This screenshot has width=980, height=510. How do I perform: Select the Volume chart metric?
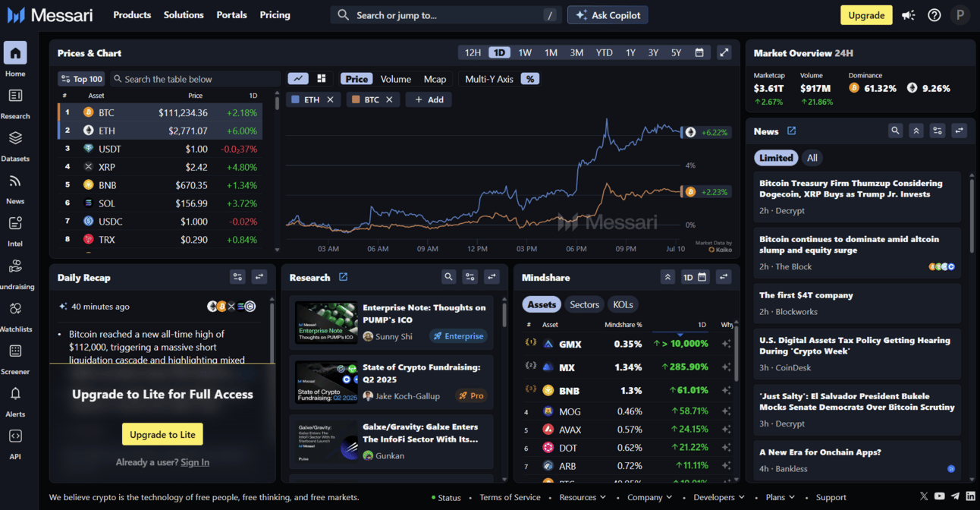click(x=396, y=79)
